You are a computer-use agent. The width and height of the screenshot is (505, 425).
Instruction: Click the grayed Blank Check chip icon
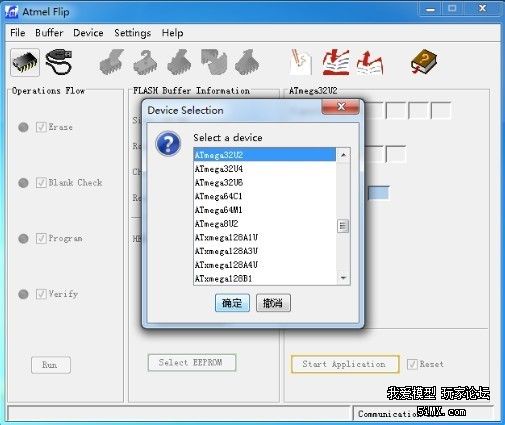coord(145,62)
